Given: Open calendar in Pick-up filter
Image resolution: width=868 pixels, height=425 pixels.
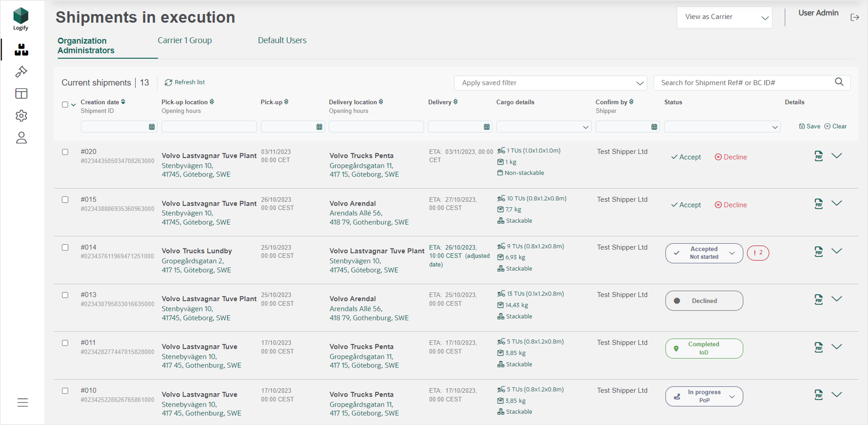Looking at the screenshot, I should coord(319,127).
